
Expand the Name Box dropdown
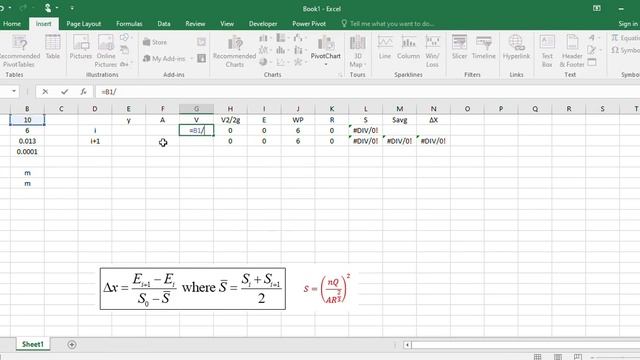point(14,91)
